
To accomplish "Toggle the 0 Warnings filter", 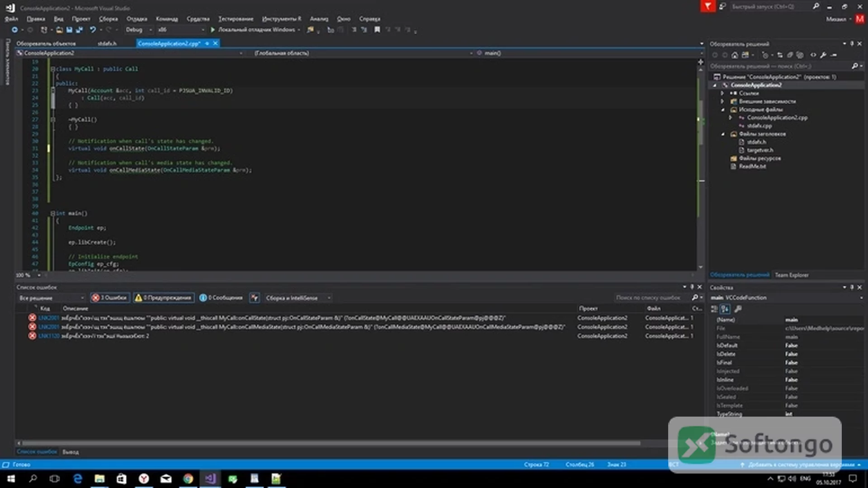I will coord(163,298).
